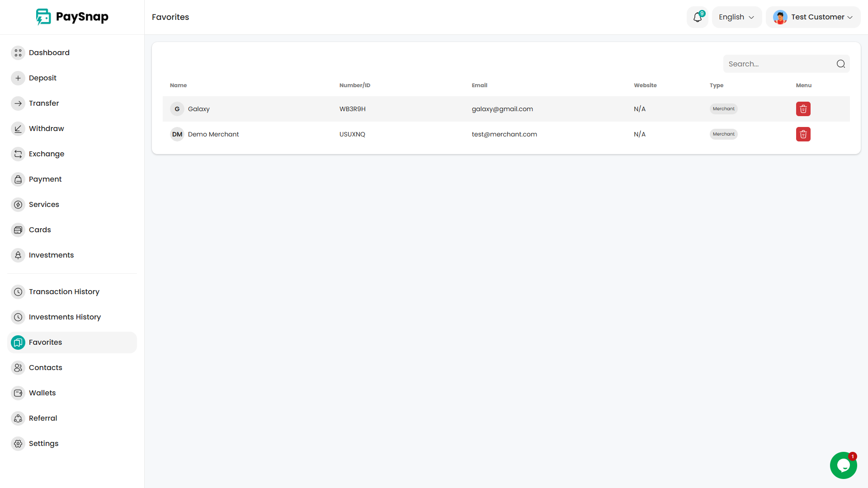The width and height of the screenshot is (868, 488).
Task: Expand the English language dropdown
Action: click(x=736, y=17)
